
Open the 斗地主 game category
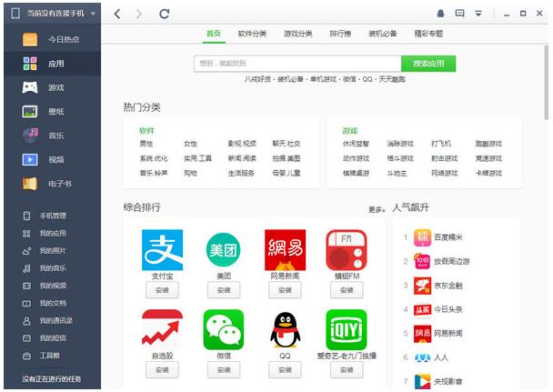pyautogui.click(x=397, y=173)
